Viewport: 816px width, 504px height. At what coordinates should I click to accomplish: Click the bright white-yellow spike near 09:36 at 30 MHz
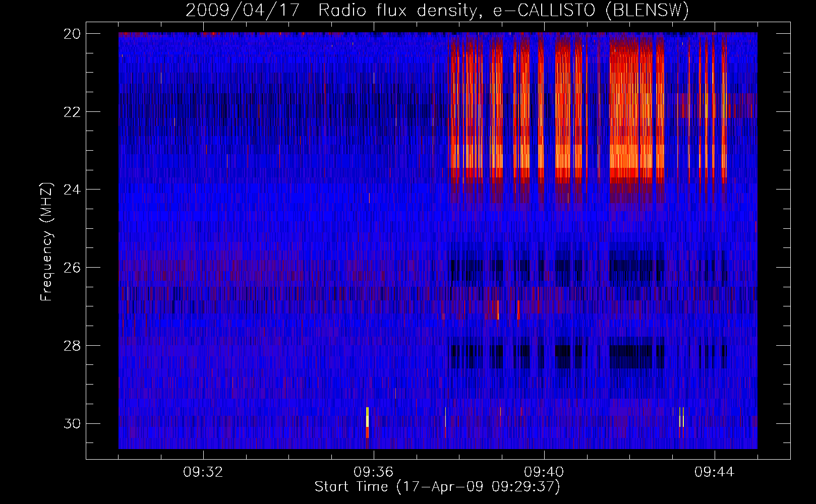pyautogui.click(x=368, y=421)
